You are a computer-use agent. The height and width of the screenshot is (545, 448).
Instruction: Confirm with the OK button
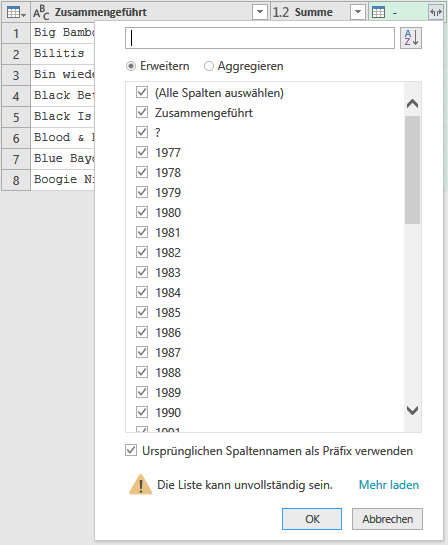[x=312, y=519]
